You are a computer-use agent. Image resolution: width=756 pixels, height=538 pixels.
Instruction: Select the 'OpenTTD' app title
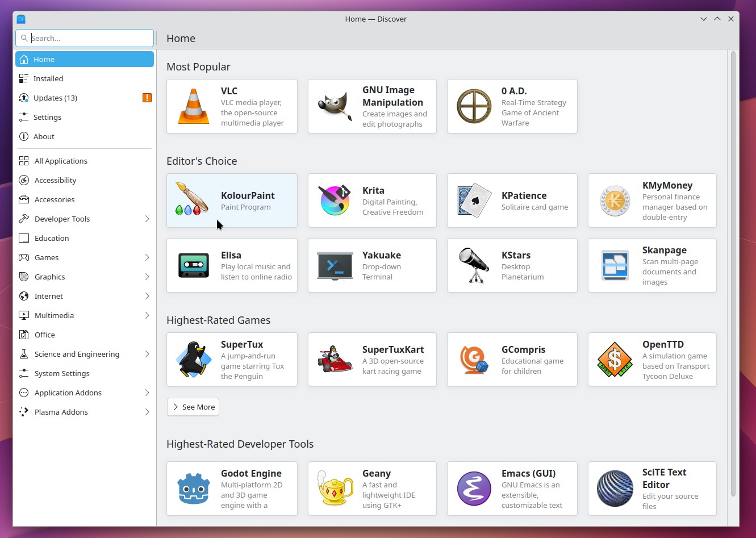tap(663, 344)
